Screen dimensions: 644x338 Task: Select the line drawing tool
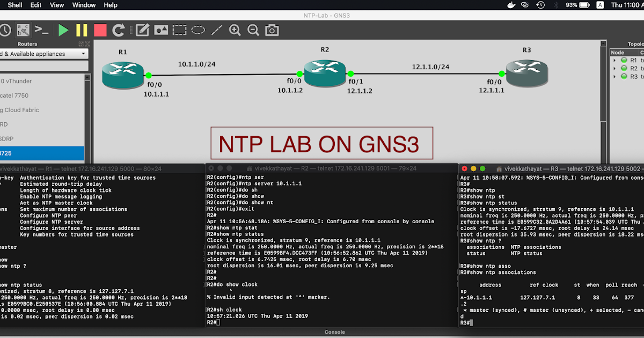click(217, 30)
